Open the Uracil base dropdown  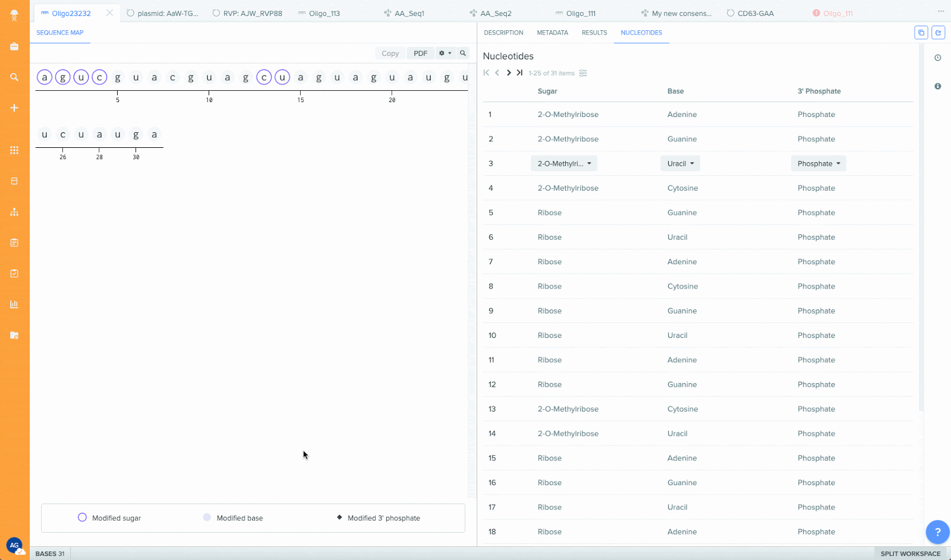tap(680, 164)
